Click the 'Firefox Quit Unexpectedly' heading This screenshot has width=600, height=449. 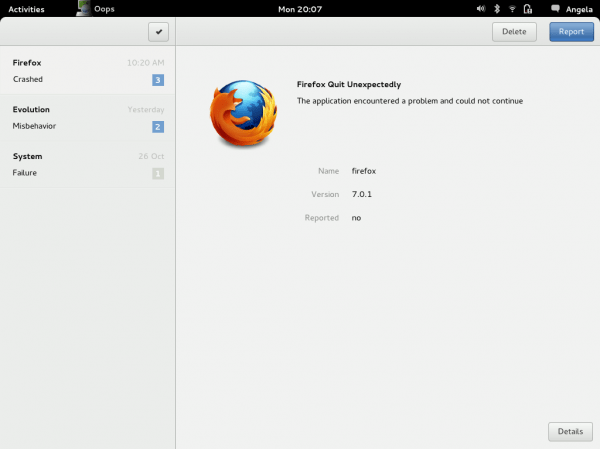349,84
